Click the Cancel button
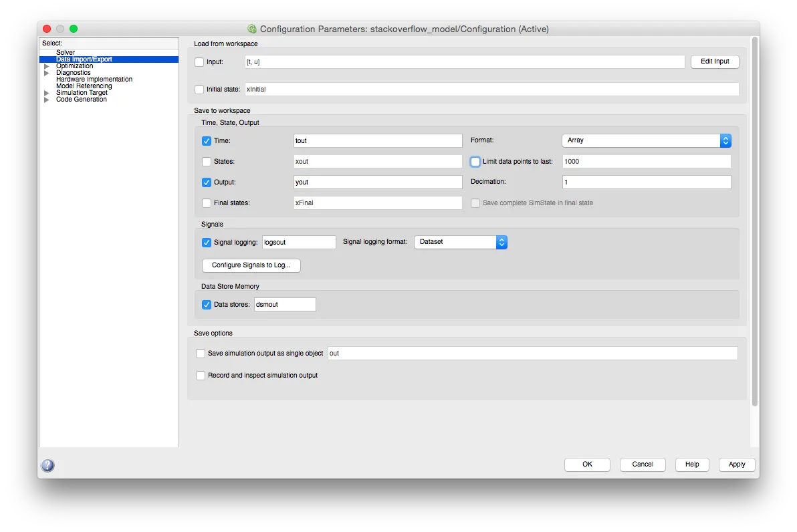Screen dimensions: 797x532 [643, 464]
